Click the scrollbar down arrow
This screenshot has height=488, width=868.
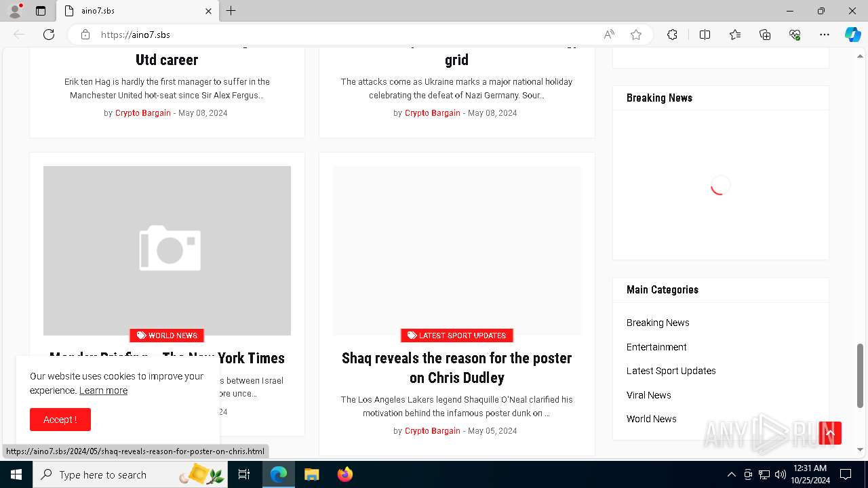861,449
